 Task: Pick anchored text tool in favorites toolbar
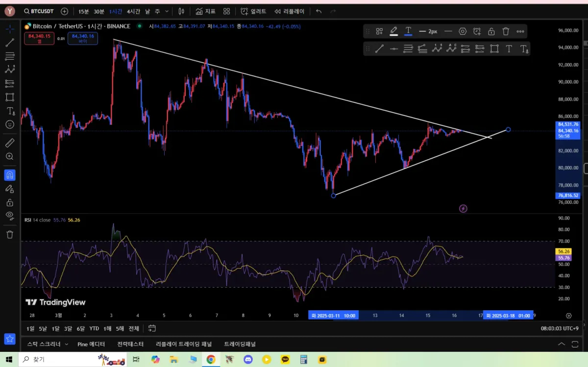(523, 49)
